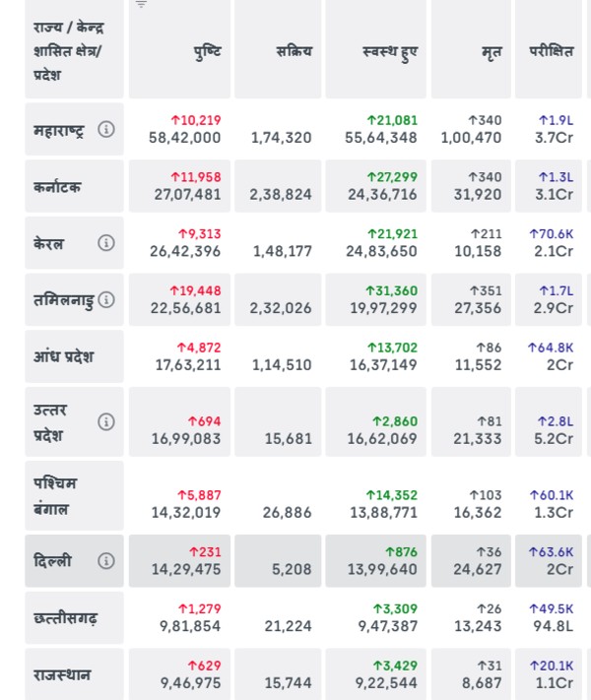Screen dimensions: 591x700
Task: Sort by the सक्रिय column header
Action: pos(294,51)
